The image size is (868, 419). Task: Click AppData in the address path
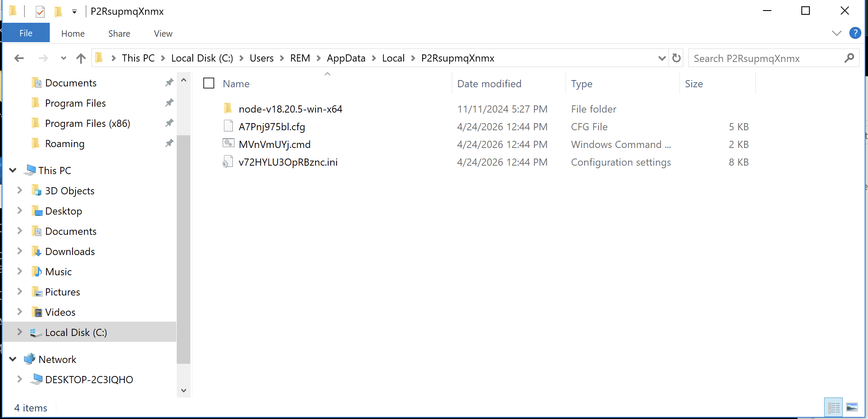tap(346, 58)
